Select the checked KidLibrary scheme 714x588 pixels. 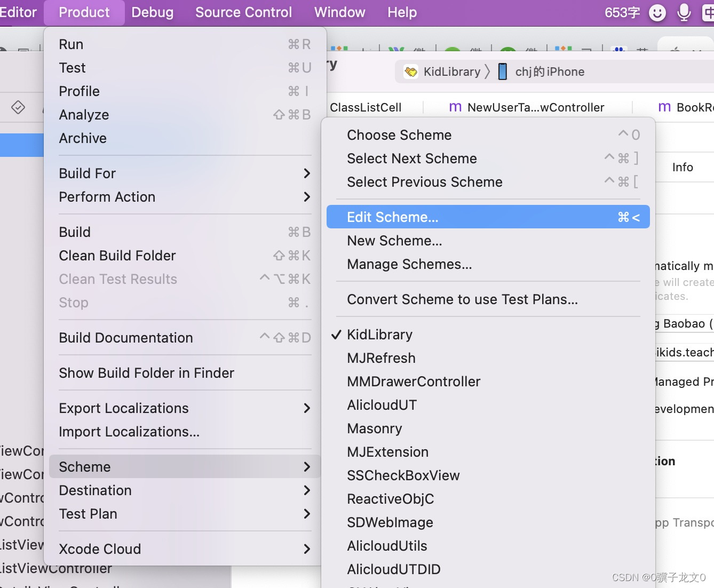[488, 335]
